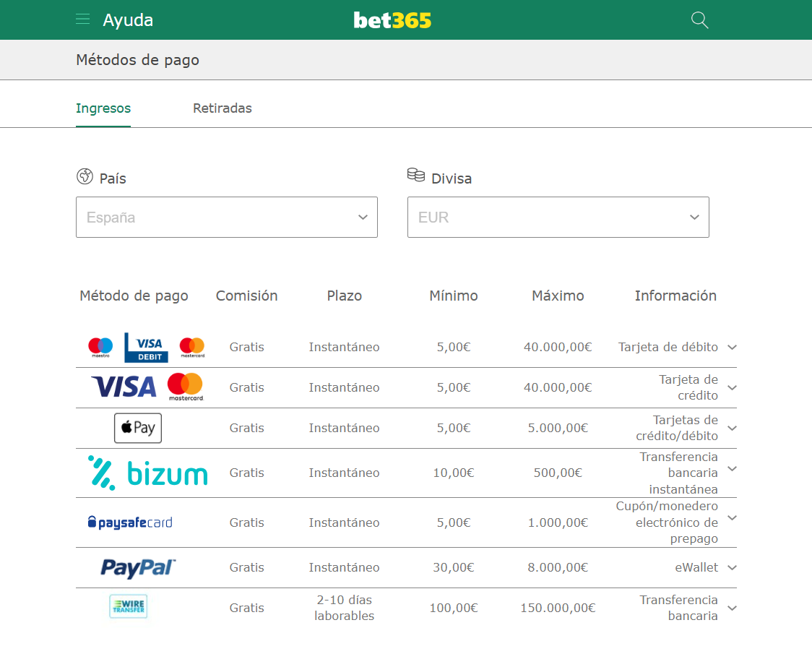Click the Maestro card logo
This screenshot has width=812, height=667.
pos(100,347)
